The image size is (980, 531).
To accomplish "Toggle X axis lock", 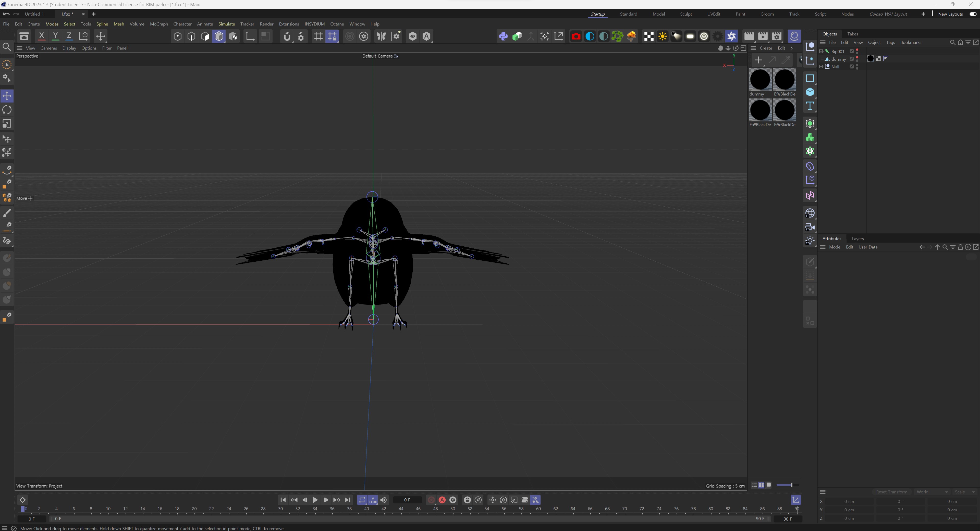I will [41, 36].
